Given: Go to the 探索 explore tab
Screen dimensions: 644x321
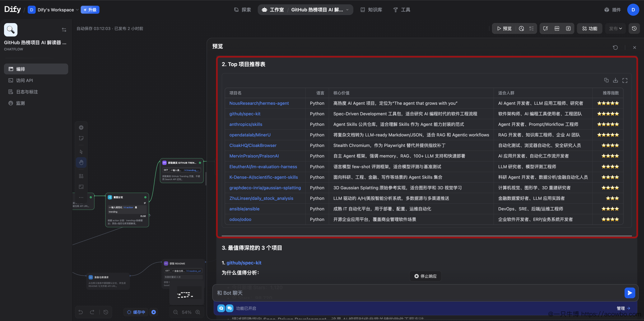Looking at the screenshot, I should (x=243, y=10).
